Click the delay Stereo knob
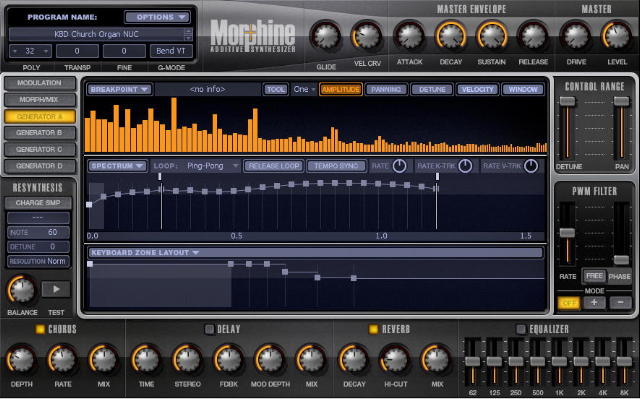This screenshot has height=399, width=640. [x=187, y=360]
